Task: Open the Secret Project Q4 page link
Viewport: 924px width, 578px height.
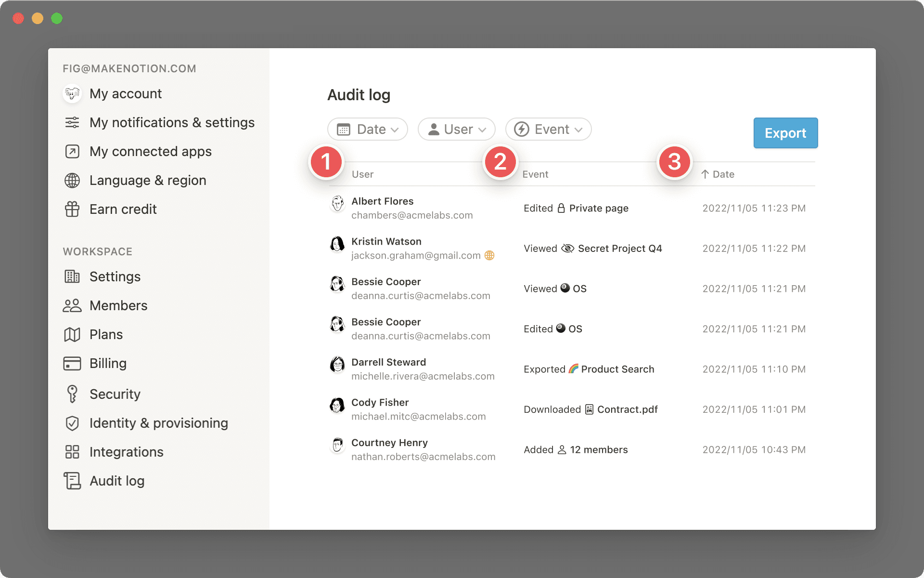Action: click(619, 249)
